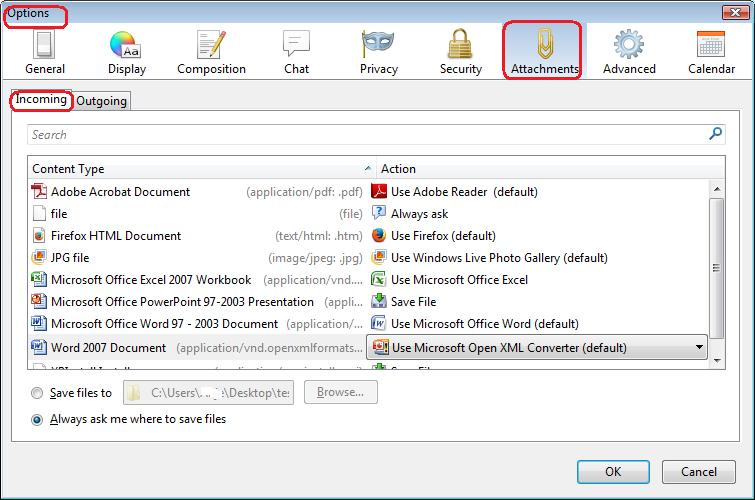755x500 pixels.
Task: Select the 'Adobe Acrobat Document' row text
Action: click(120, 192)
